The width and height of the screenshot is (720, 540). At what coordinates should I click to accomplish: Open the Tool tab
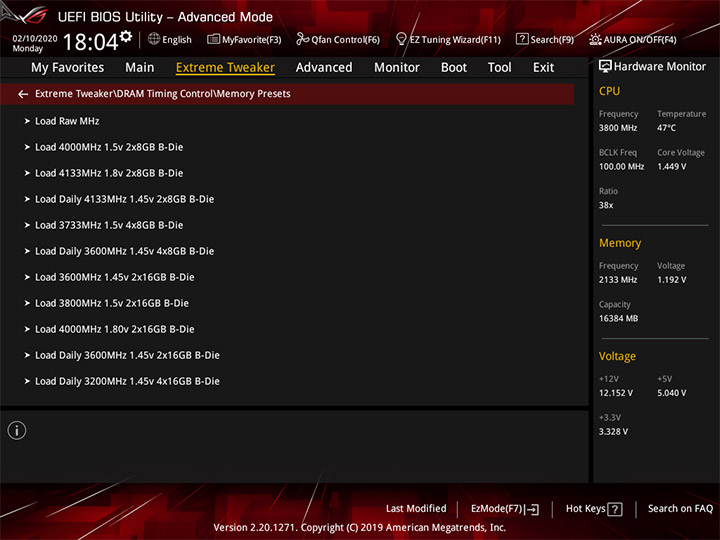coord(500,68)
